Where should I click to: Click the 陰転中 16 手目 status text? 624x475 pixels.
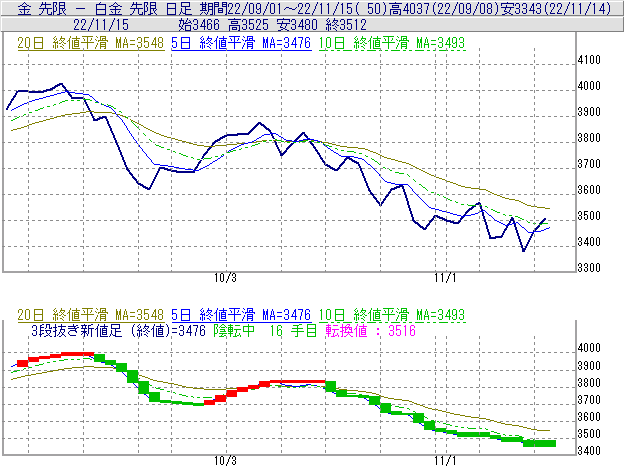click(x=265, y=331)
